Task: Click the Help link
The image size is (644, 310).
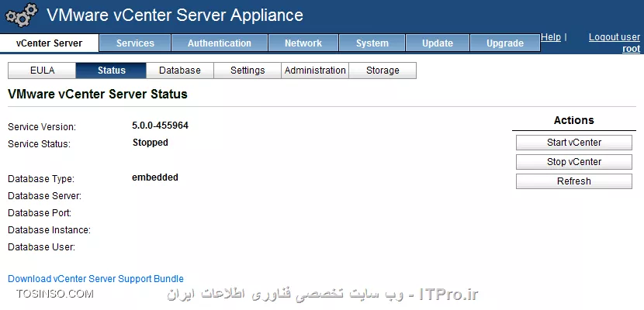Action: 551,37
